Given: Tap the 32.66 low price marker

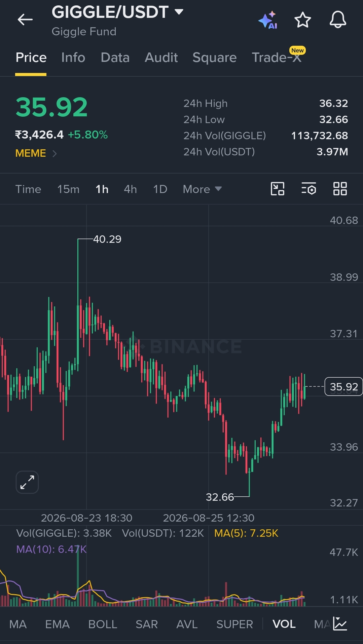Looking at the screenshot, I should [220, 497].
